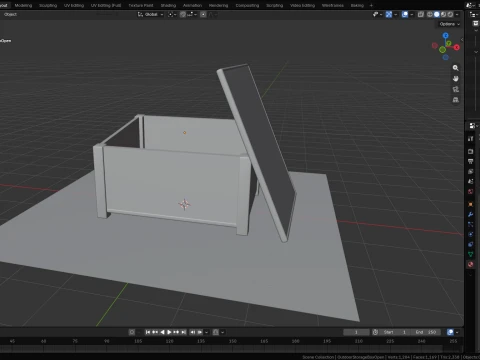This screenshot has height=360, width=480.
Task: Add a new workspace with plus button
Action: [x=371, y=5]
